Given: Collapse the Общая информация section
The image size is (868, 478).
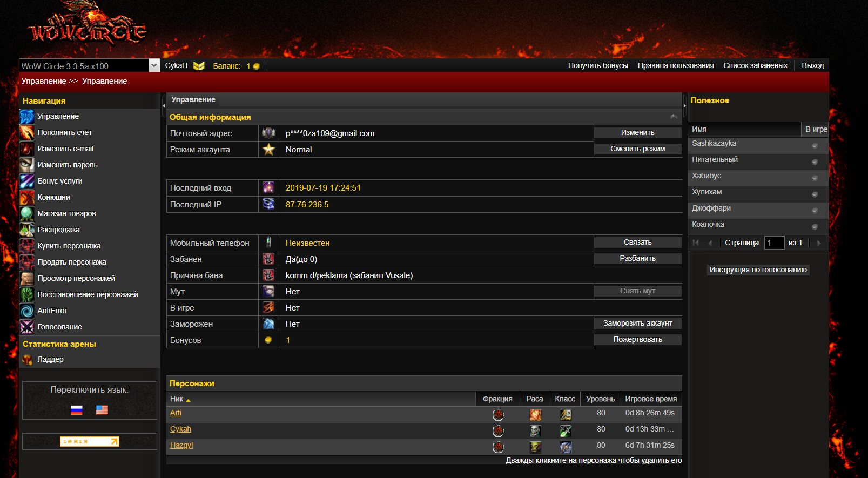Looking at the screenshot, I should point(674,117).
